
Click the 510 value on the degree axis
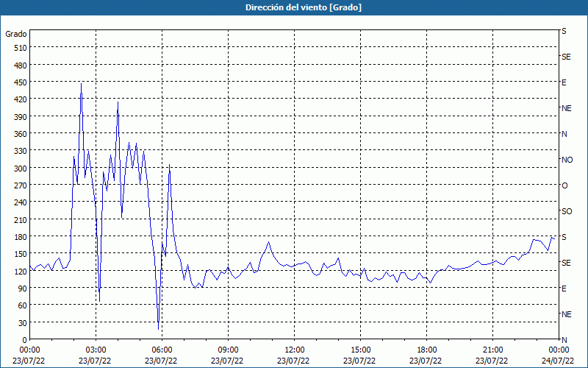(x=21, y=48)
